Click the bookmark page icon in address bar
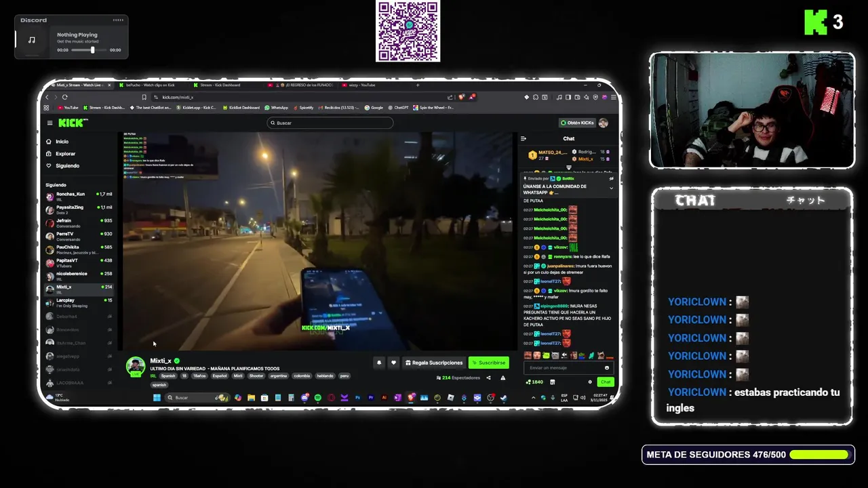The height and width of the screenshot is (488, 868). tap(144, 97)
